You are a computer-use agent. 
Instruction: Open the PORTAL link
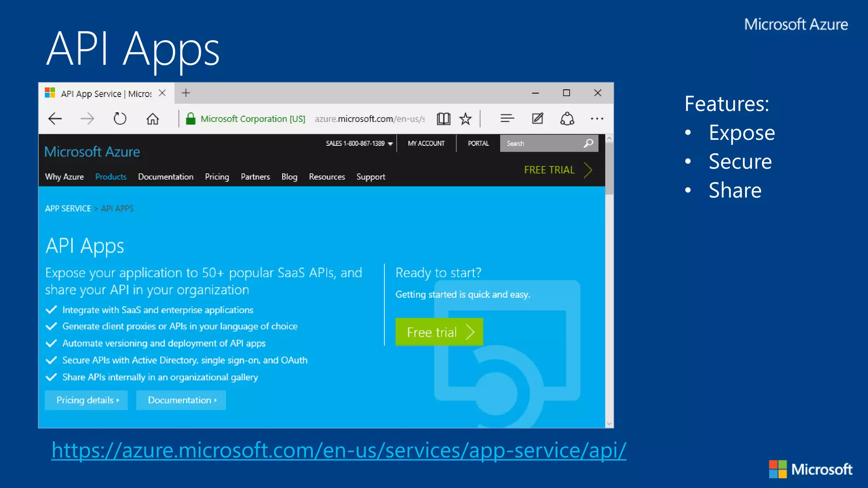pos(478,143)
